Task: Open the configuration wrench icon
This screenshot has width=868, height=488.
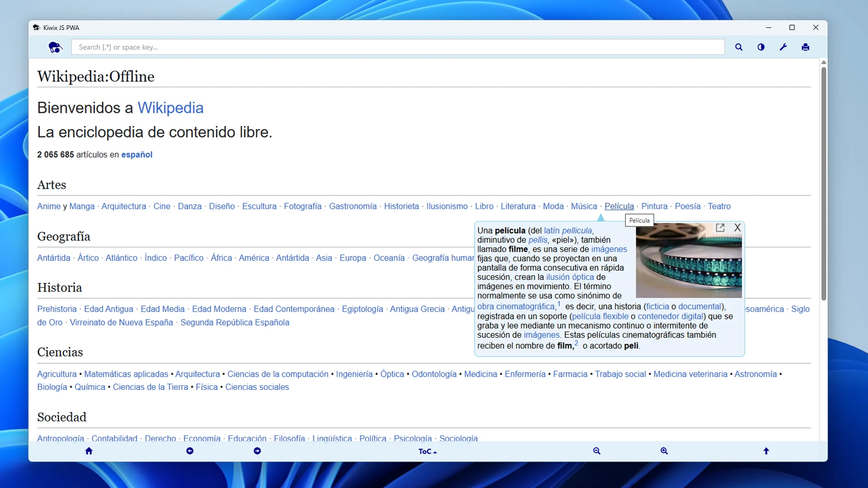Action: [x=783, y=47]
